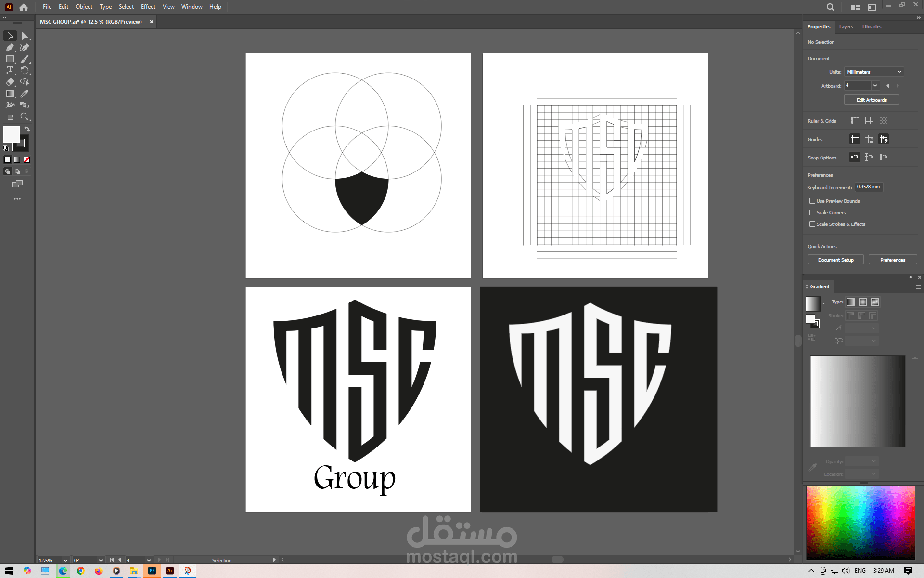Select the Eyedropper tool
This screenshot has width=924, height=578.
tap(25, 93)
